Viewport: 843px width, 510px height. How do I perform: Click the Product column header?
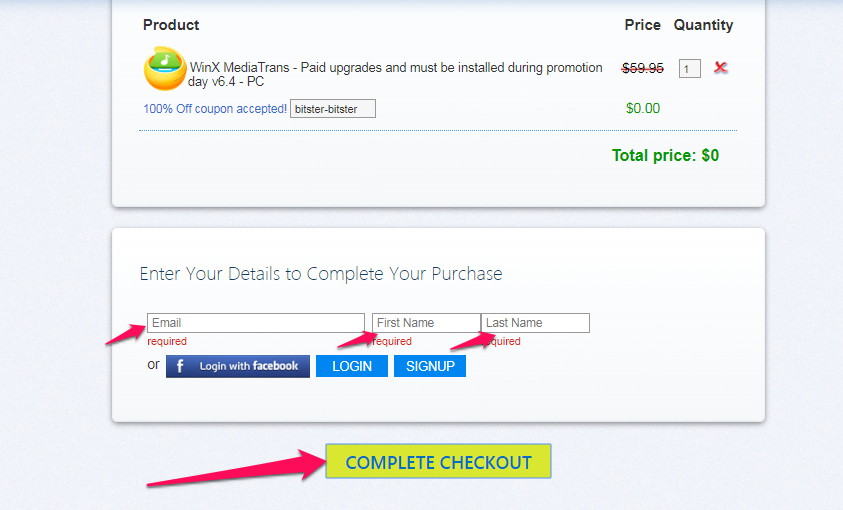[171, 25]
